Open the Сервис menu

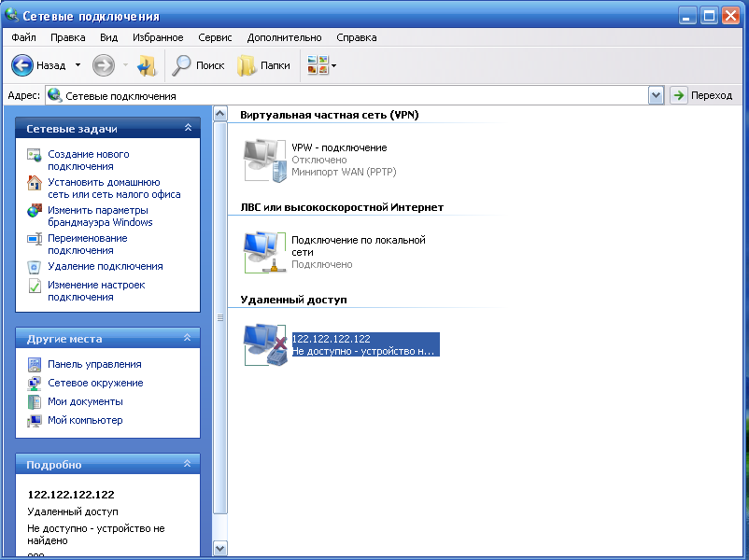tap(215, 37)
